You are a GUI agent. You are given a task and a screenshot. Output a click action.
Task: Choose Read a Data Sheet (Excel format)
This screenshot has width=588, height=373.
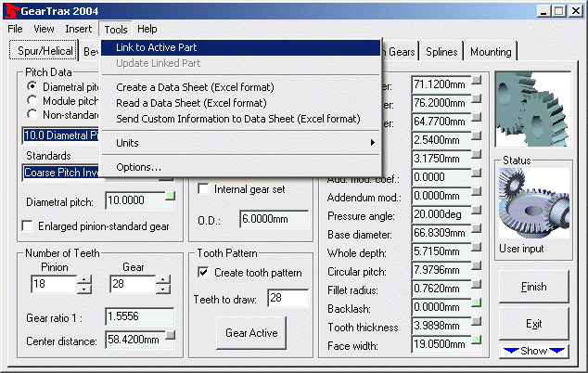[241, 103]
